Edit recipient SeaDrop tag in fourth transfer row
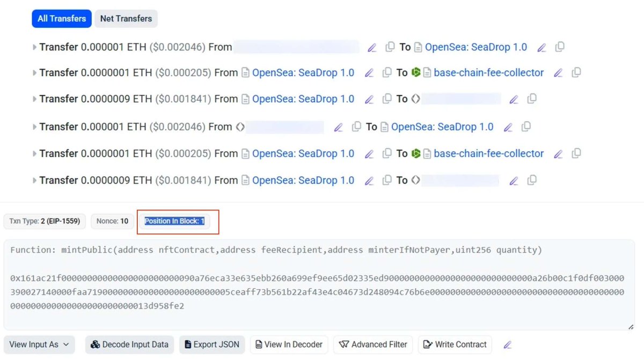The image size is (644, 359). tap(508, 128)
